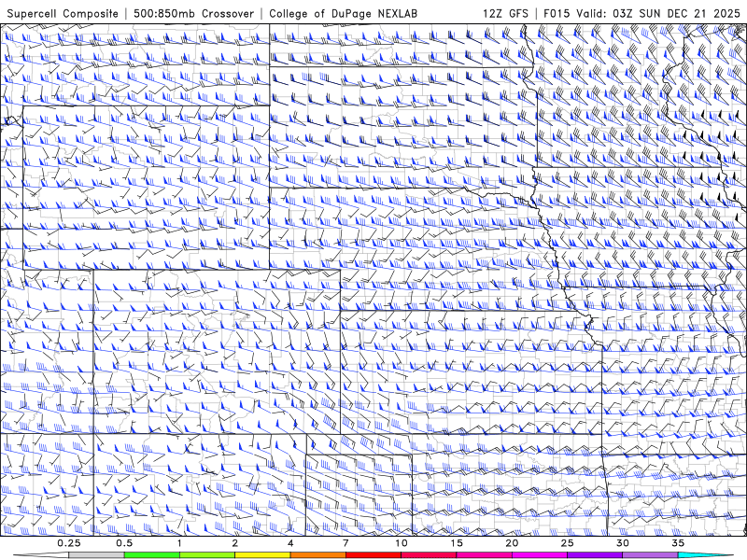Image resolution: width=747 pixels, height=560 pixels.
Task: Click the legend value 1
Action: [x=179, y=543]
